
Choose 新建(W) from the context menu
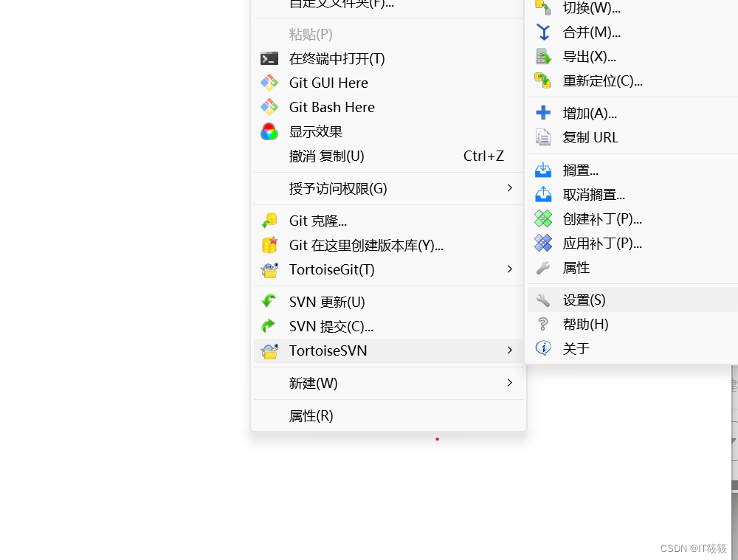388,383
